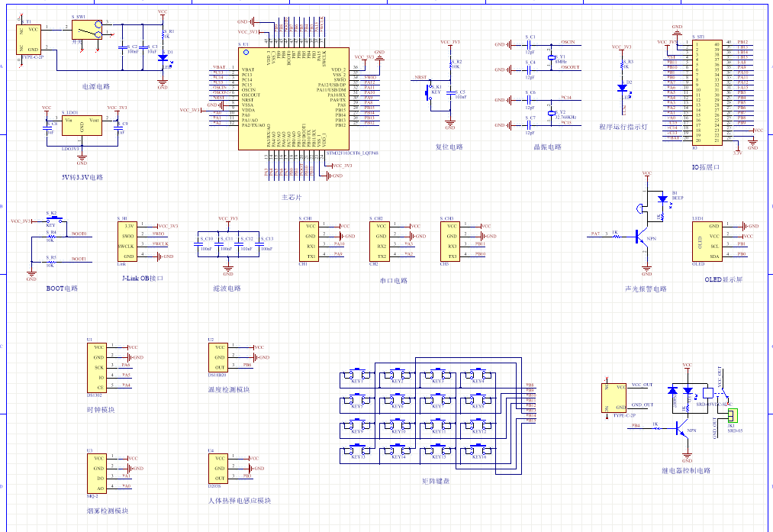Select the DS1302 clock module U1
This screenshot has width=773, height=532.
[x=98, y=366]
